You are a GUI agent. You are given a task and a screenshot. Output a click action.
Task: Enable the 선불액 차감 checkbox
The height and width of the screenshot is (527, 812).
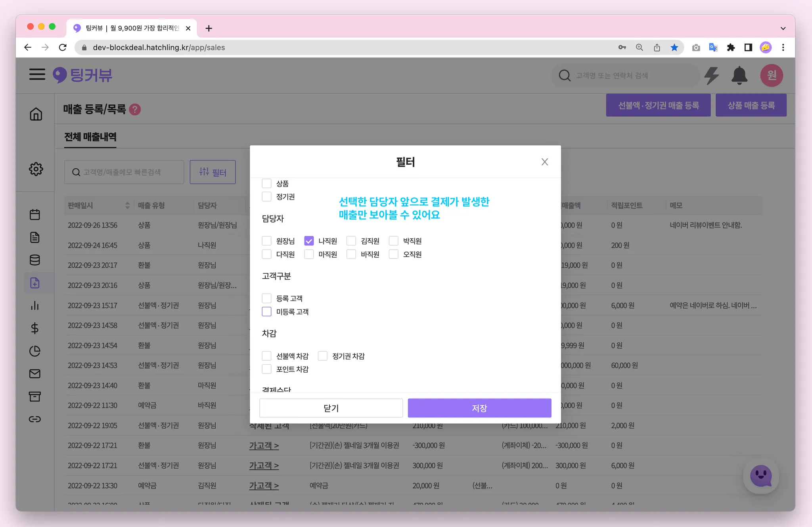click(267, 356)
